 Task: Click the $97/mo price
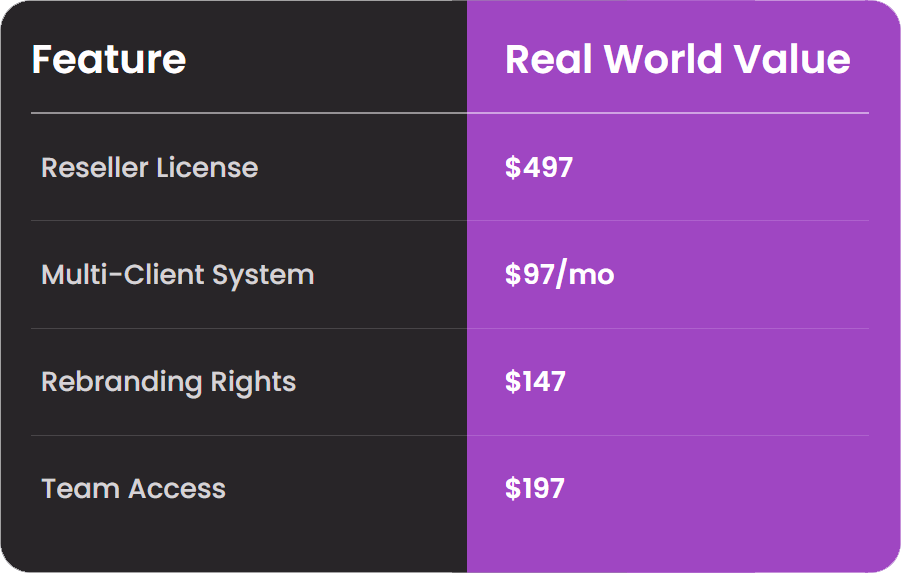[560, 274]
